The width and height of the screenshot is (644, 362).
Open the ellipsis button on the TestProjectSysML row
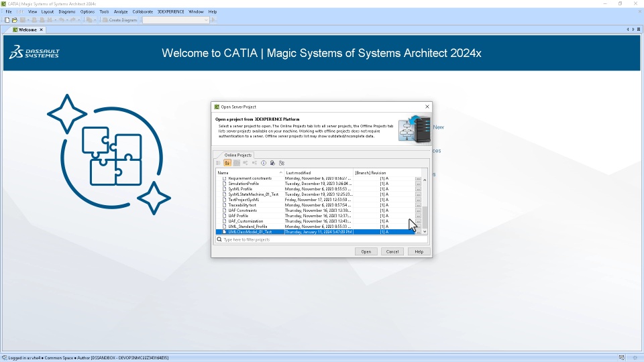(418, 200)
